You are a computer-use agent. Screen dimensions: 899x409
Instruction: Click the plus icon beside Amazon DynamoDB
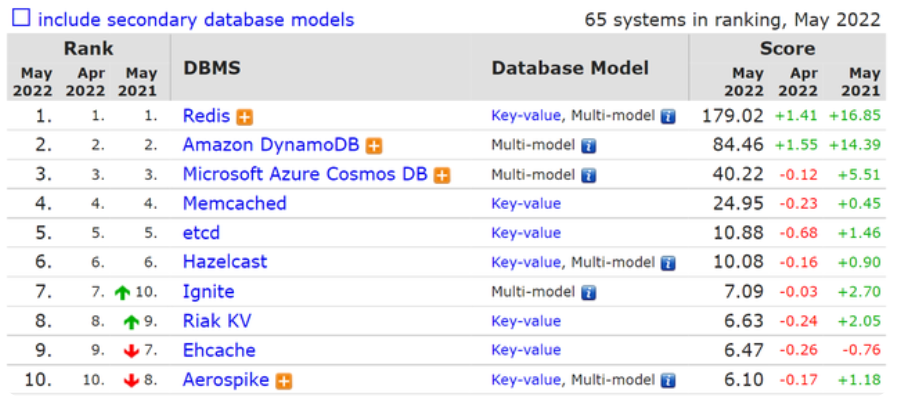click(x=374, y=146)
